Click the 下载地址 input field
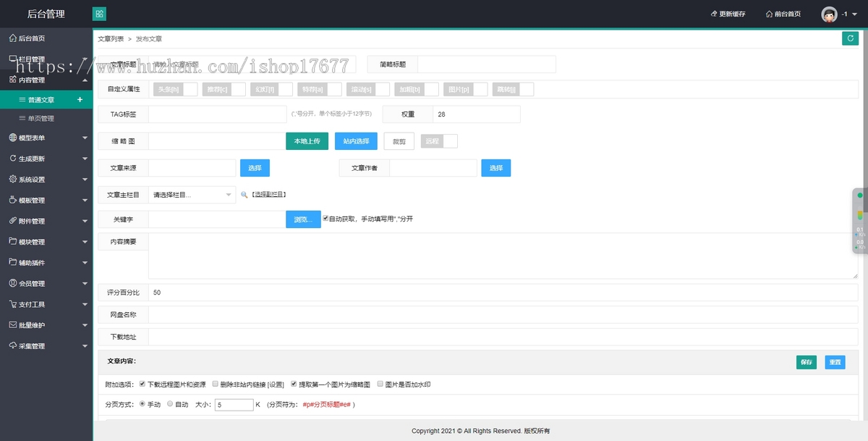868x441 pixels. [x=503, y=337]
